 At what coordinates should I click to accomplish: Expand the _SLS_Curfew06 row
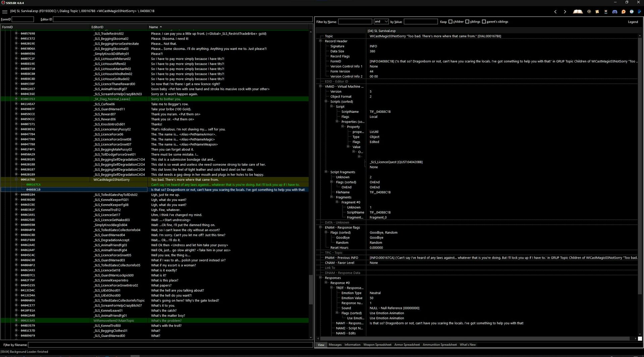16,104
